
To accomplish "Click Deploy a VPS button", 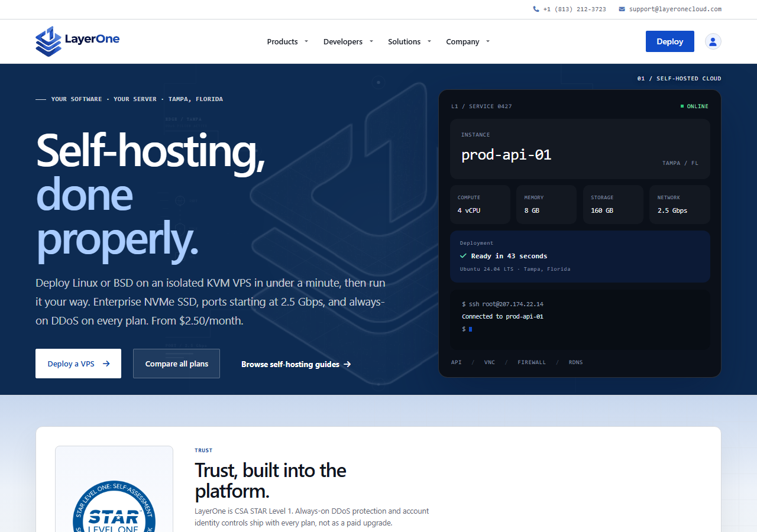I will (x=78, y=364).
